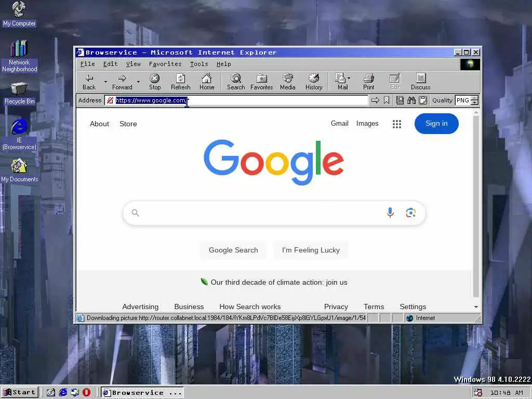Click the I'm Feeling Lucky button
Viewport: 532px width, 399px height.
tap(311, 250)
